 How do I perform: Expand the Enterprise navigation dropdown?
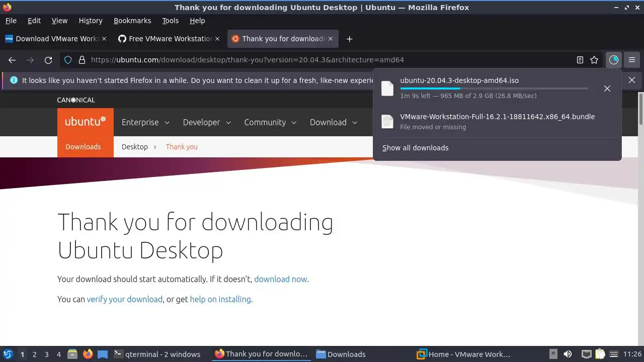pos(145,122)
